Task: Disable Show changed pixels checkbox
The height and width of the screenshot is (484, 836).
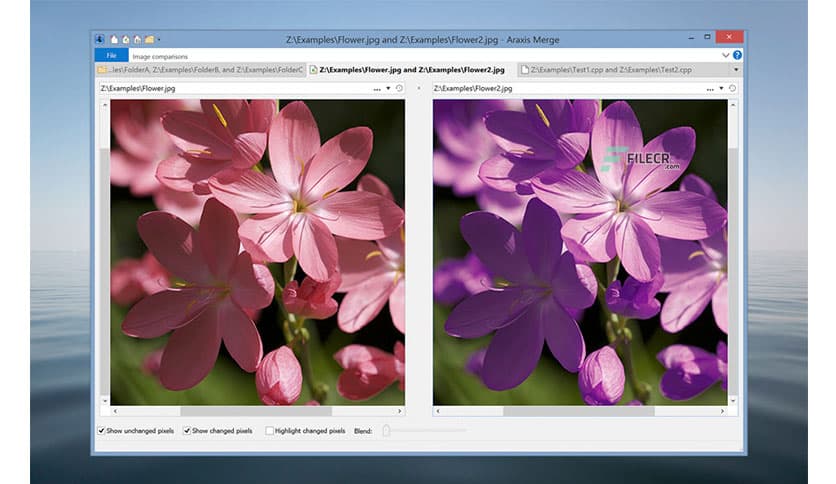Action: [x=187, y=431]
